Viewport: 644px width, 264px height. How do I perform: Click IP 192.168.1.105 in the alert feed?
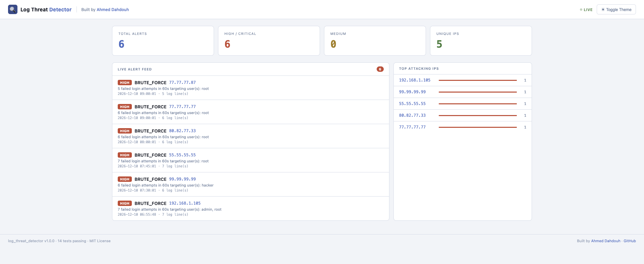tap(185, 203)
